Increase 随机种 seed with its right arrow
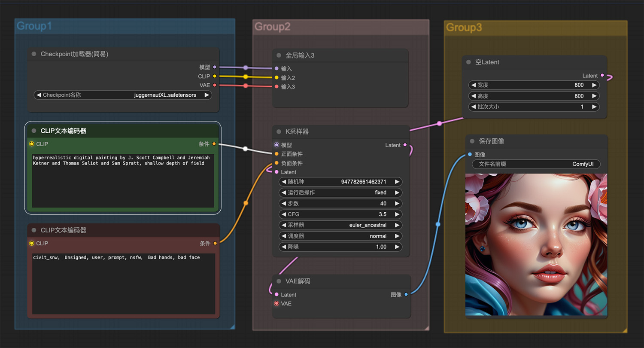The height and width of the screenshot is (348, 644). pyautogui.click(x=398, y=182)
